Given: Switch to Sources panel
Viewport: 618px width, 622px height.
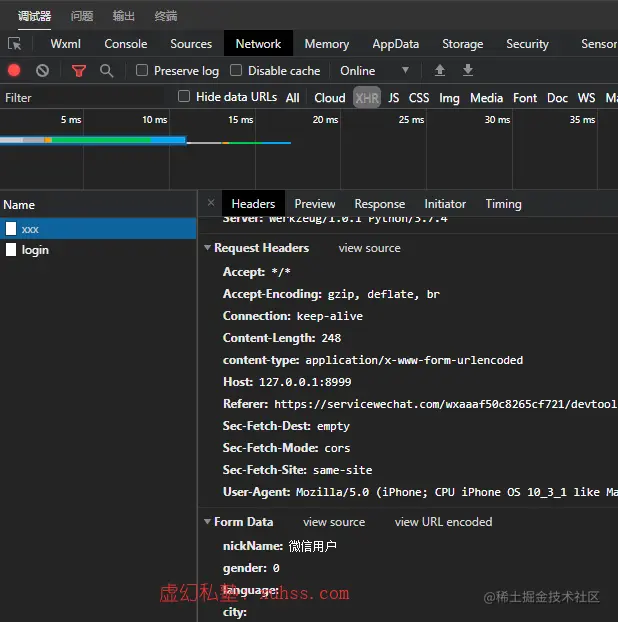Looking at the screenshot, I should (x=191, y=44).
